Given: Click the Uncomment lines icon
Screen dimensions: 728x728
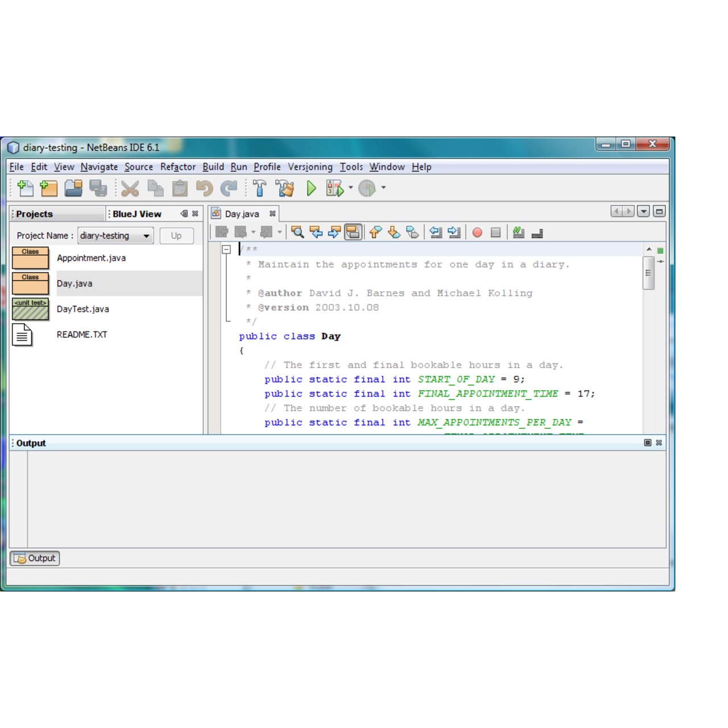Looking at the screenshot, I should point(537,233).
